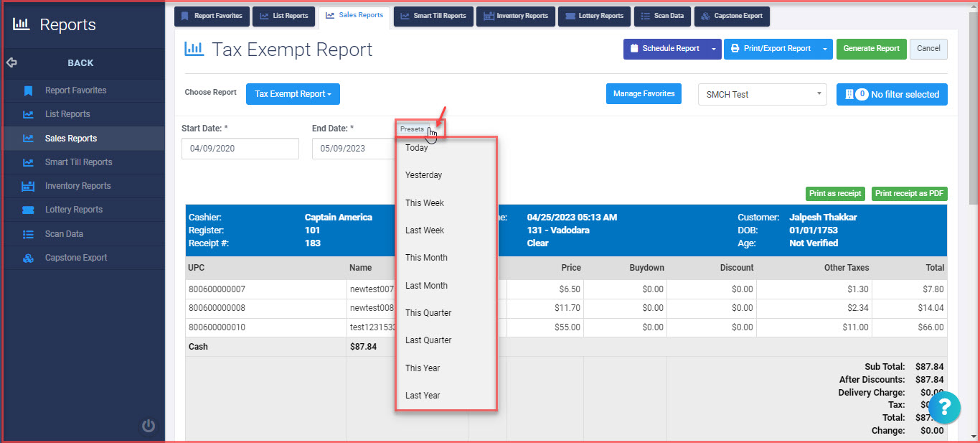This screenshot has width=980, height=443.
Task: Click the Smart Till Reports icon in sidebar
Action: pos(28,162)
